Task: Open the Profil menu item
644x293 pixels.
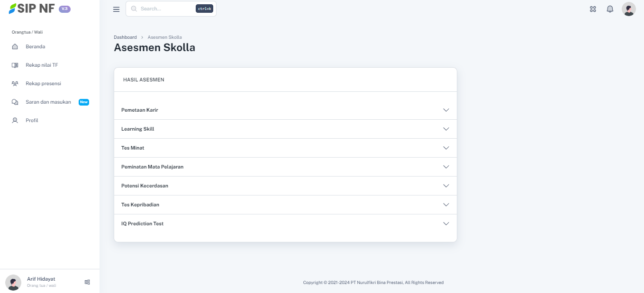Action: click(32, 121)
